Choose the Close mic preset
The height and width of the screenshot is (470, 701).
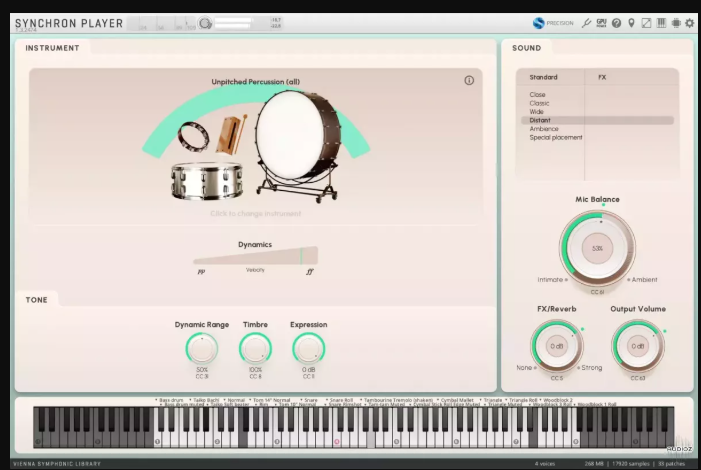pos(537,94)
